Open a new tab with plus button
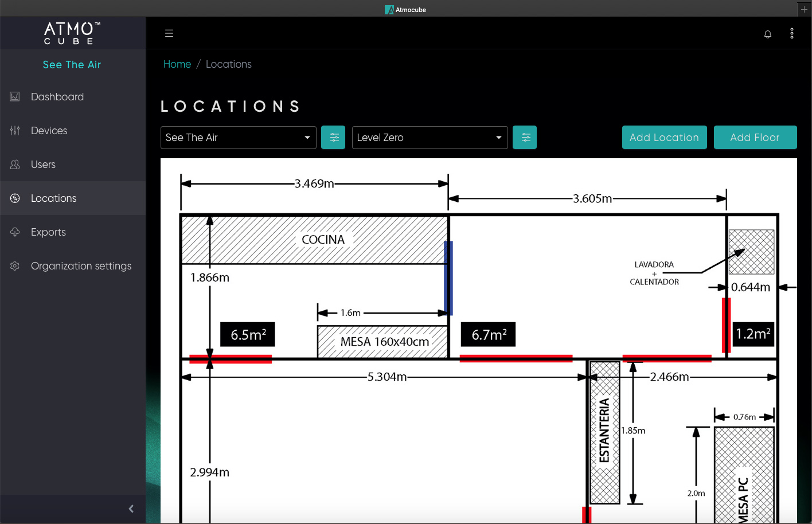Image resolution: width=812 pixels, height=524 pixels. 804,9
